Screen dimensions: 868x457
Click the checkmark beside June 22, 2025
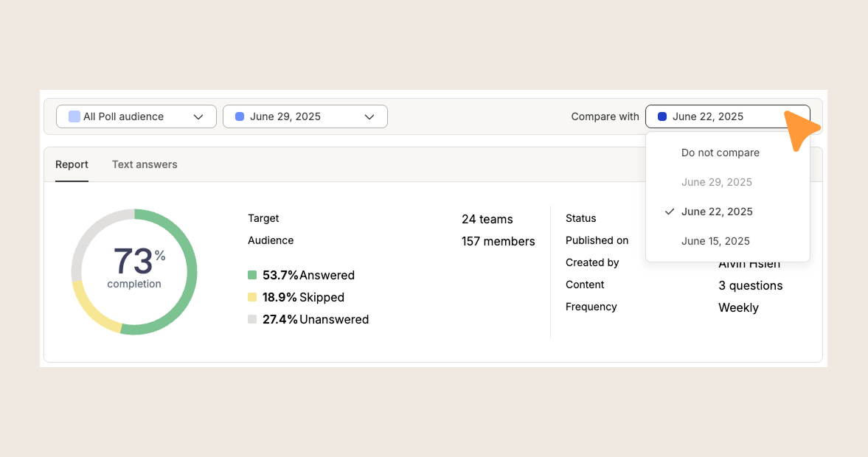(x=670, y=212)
